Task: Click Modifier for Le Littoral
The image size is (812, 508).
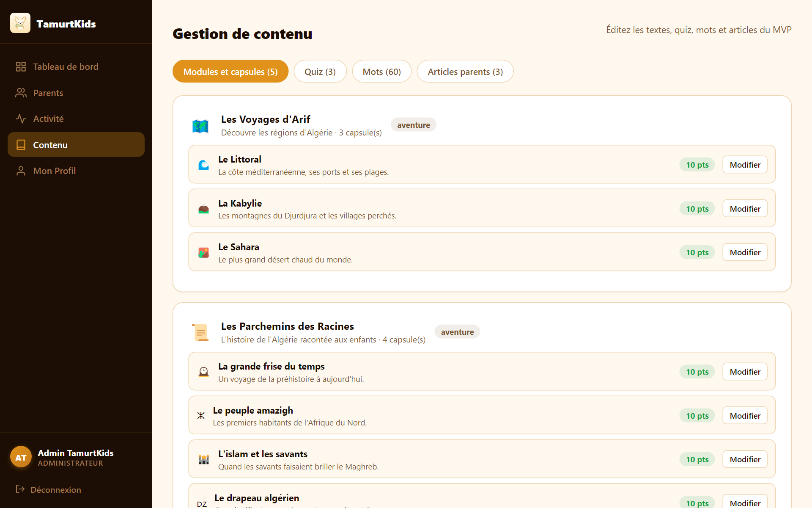Action: [745, 165]
